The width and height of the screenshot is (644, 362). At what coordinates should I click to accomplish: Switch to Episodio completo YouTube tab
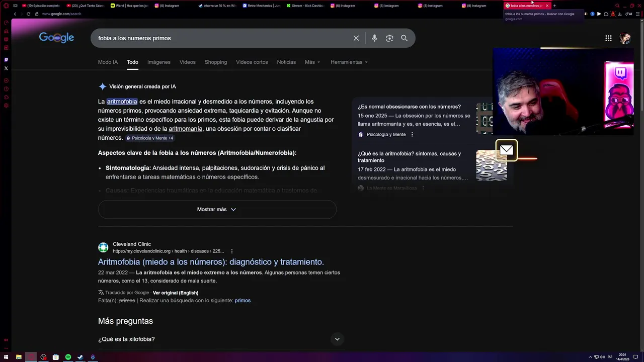(42, 6)
